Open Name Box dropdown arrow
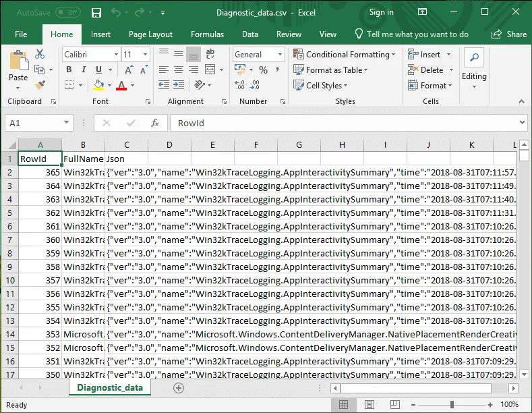532x413 pixels. point(67,123)
